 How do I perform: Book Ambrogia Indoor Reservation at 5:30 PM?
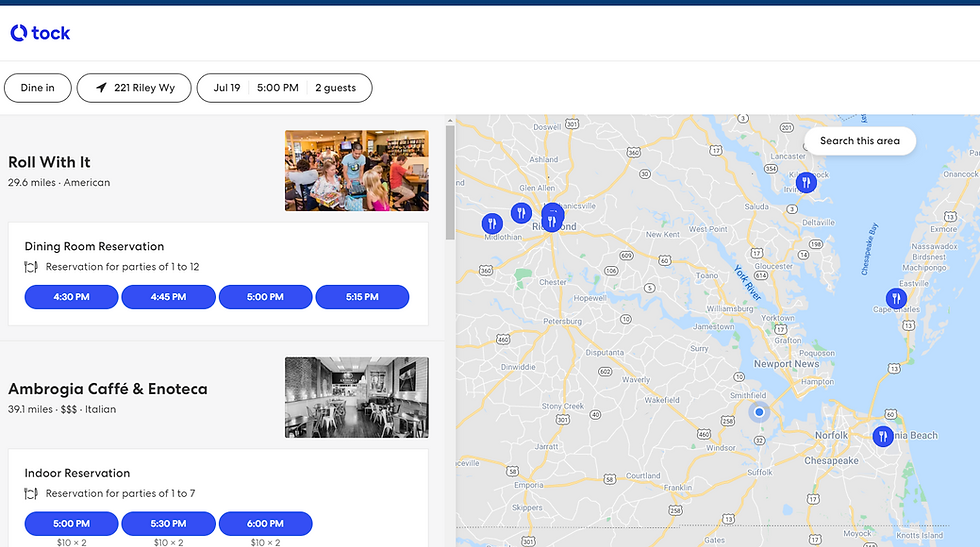point(168,524)
